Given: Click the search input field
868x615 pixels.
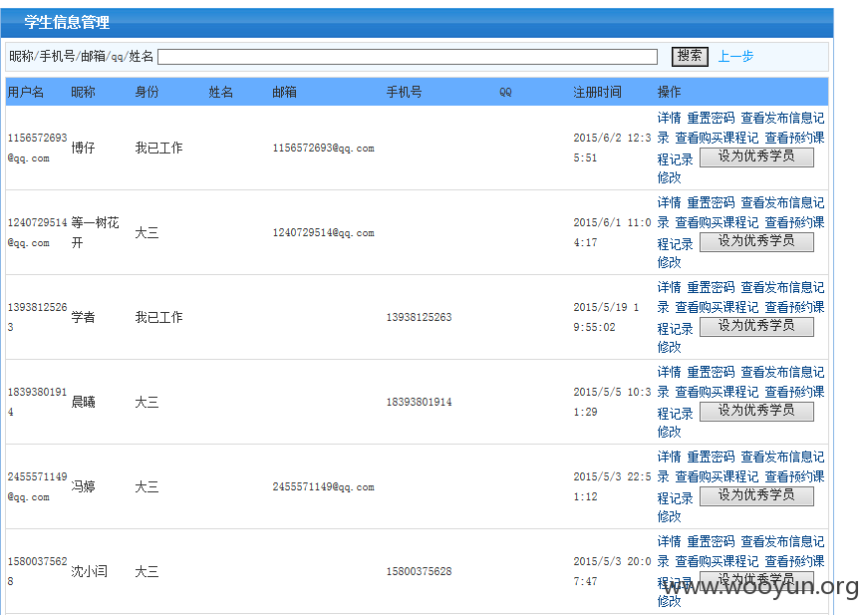Looking at the screenshot, I should 408,57.
